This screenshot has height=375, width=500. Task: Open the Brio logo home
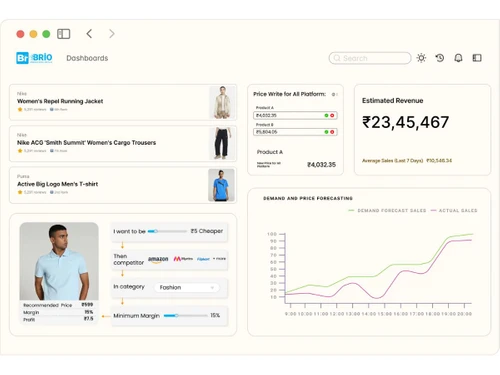coord(34,58)
